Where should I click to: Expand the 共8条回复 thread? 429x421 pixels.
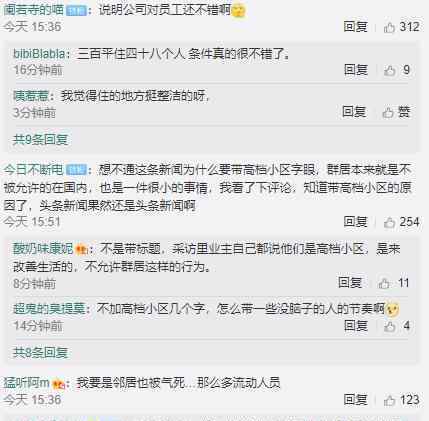coord(40,352)
